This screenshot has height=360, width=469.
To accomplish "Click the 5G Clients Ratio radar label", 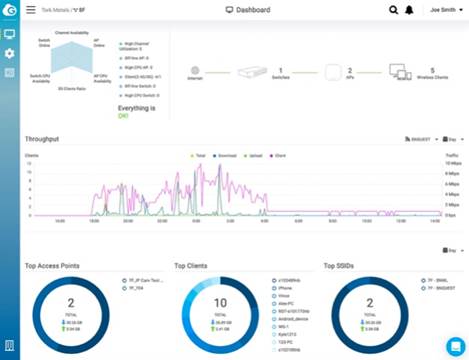I will pos(72,89).
